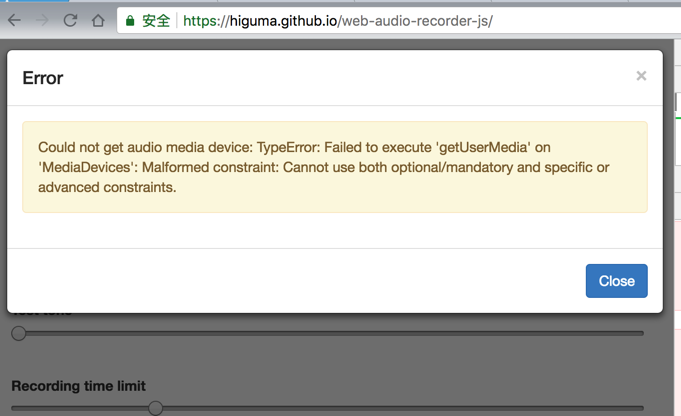This screenshot has width=681, height=416.
Task: Click the handle of the upper slider
Action: tap(19, 333)
